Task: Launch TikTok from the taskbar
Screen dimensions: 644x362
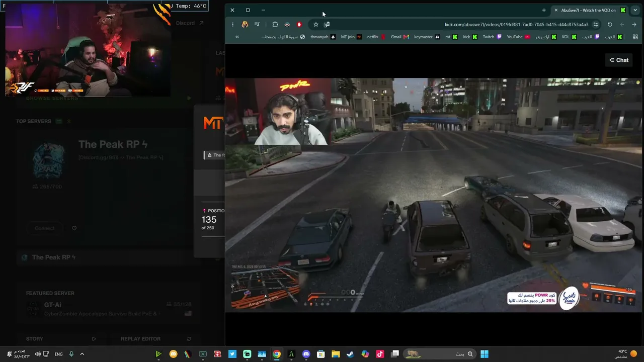Action: 380,354
